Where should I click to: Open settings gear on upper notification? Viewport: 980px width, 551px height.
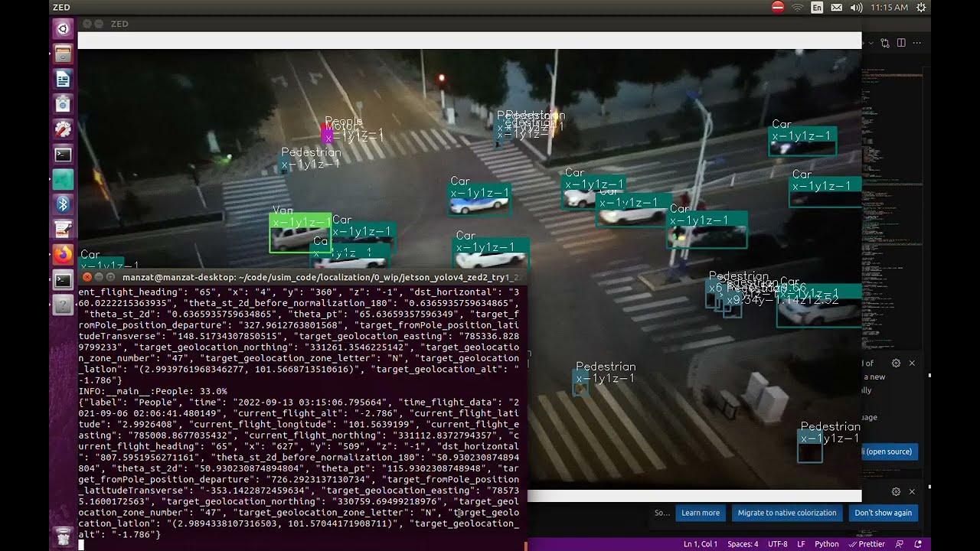coord(896,364)
